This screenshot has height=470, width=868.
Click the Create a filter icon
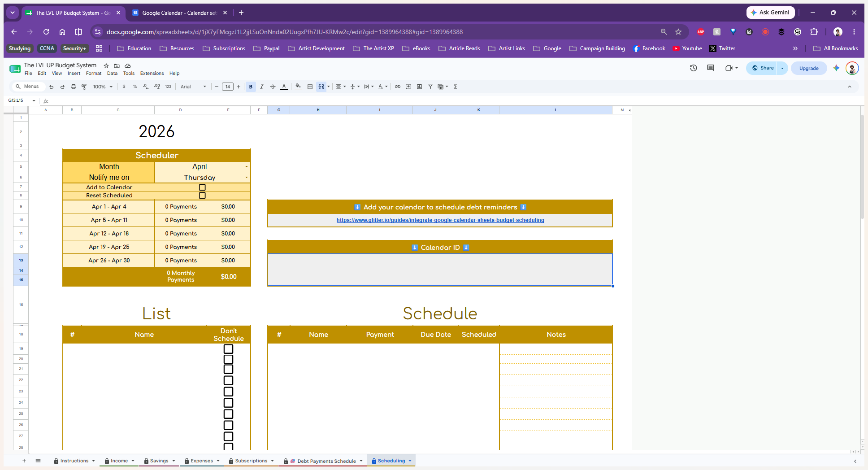click(430, 87)
